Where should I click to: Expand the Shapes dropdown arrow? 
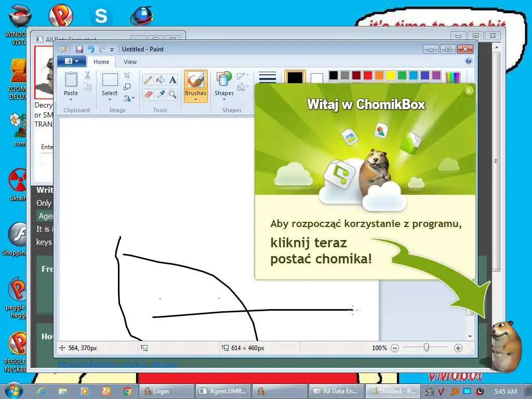(x=224, y=99)
